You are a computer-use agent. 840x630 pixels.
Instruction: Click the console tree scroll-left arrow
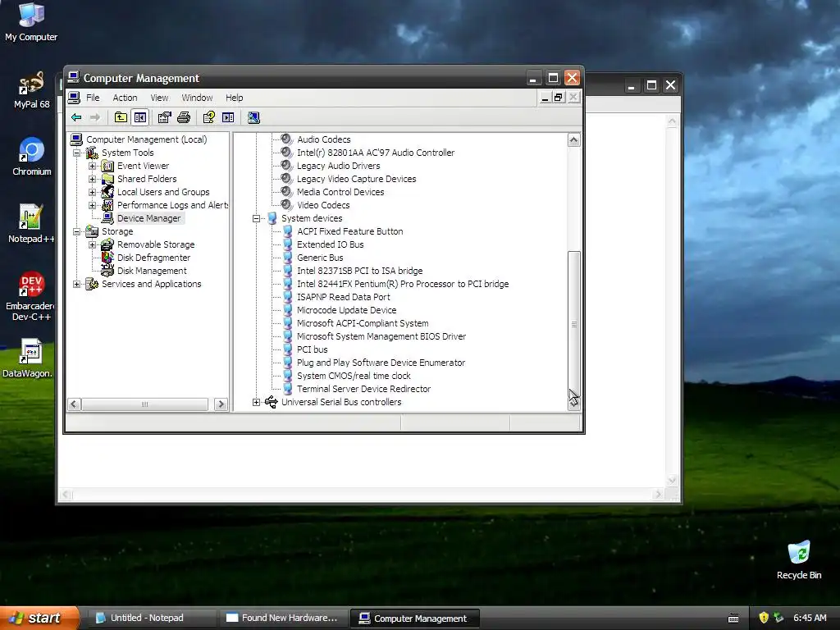75,404
